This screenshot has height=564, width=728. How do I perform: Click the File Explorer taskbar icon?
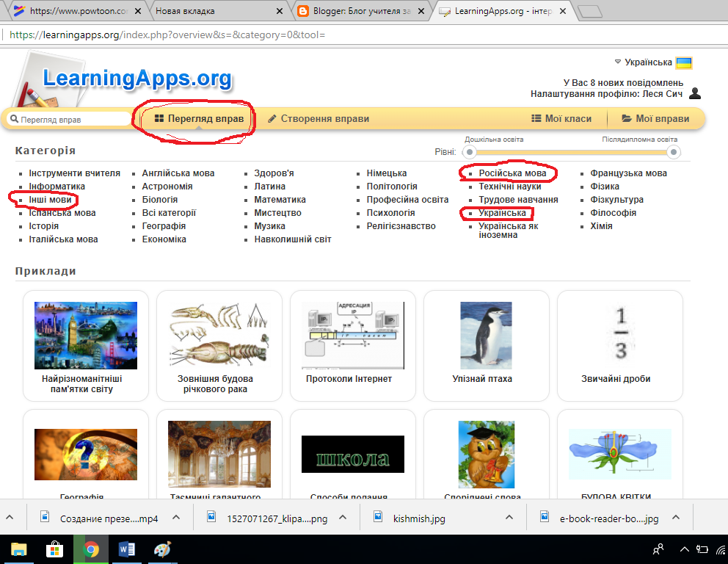(x=18, y=550)
